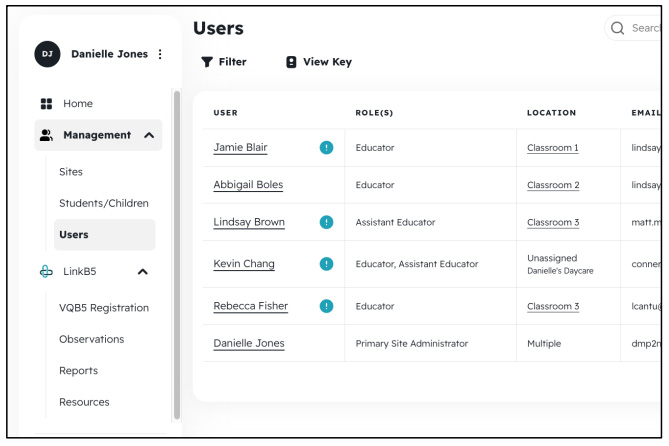The image size is (669, 446).
Task: Click the LinkB5 logo icon in the sidebar
Action: (x=46, y=271)
